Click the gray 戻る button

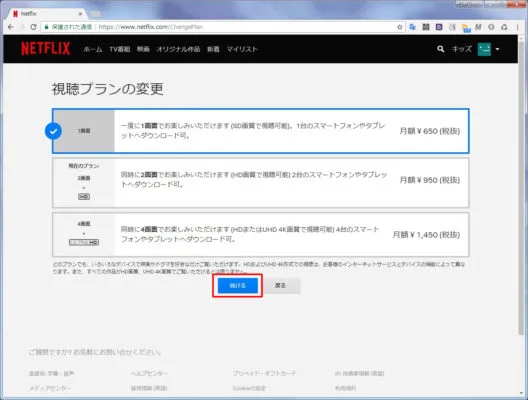pos(280,286)
